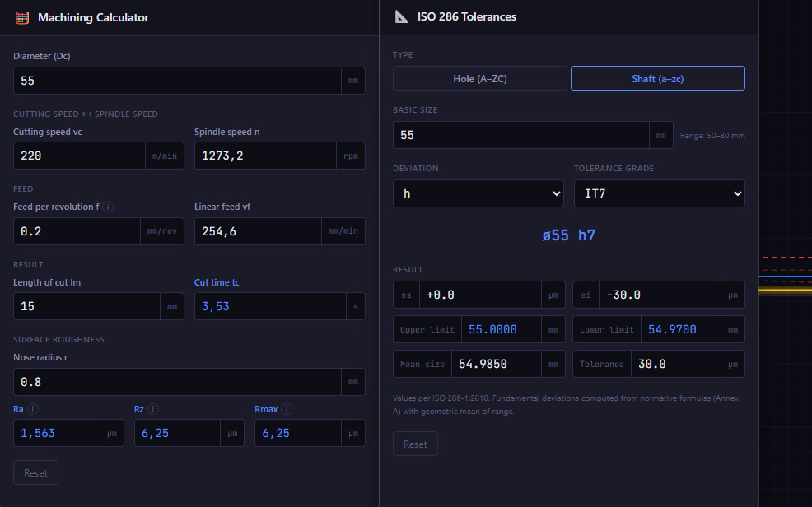Click the ISO 286 Tolerances ruler icon
Image resolution: width=812 pixels, height=507 pixels.
[401, 17]
